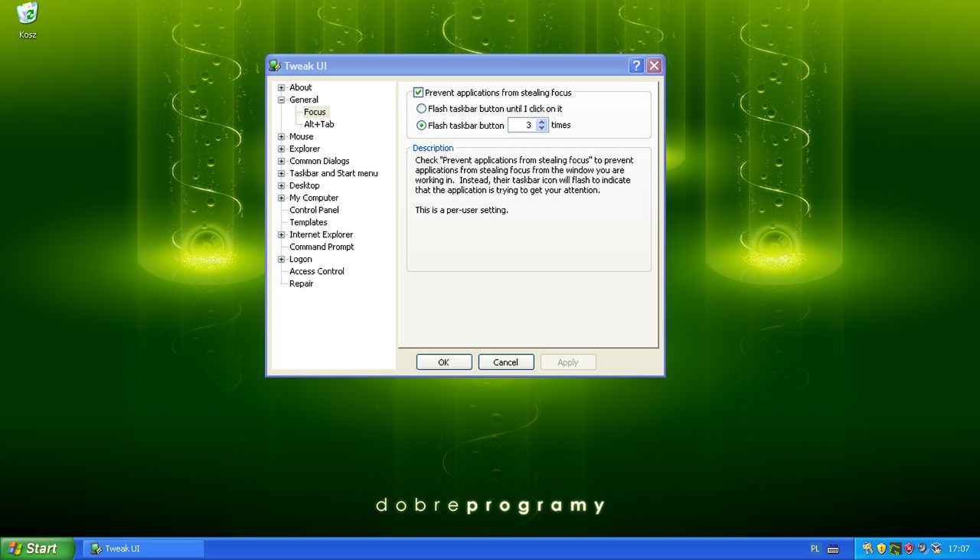Click the keyboard layout icon next to PL indicator

coord(834,549)
